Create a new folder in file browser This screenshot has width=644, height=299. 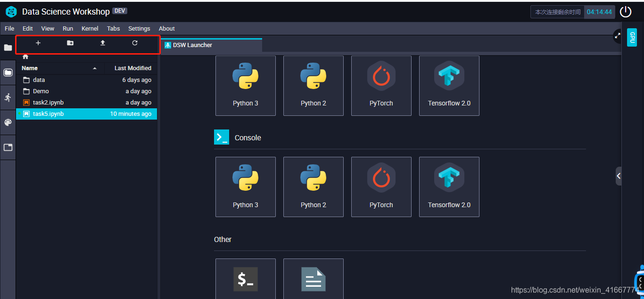click(70, 43)
